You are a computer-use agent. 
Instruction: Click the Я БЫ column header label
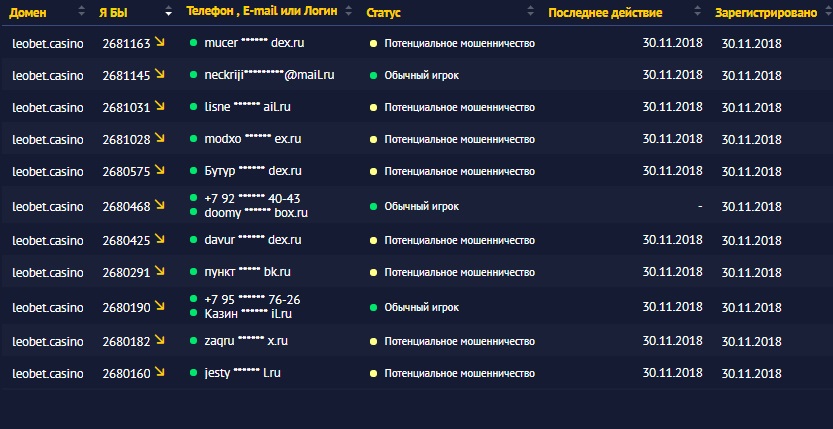(x=112, y=13)
